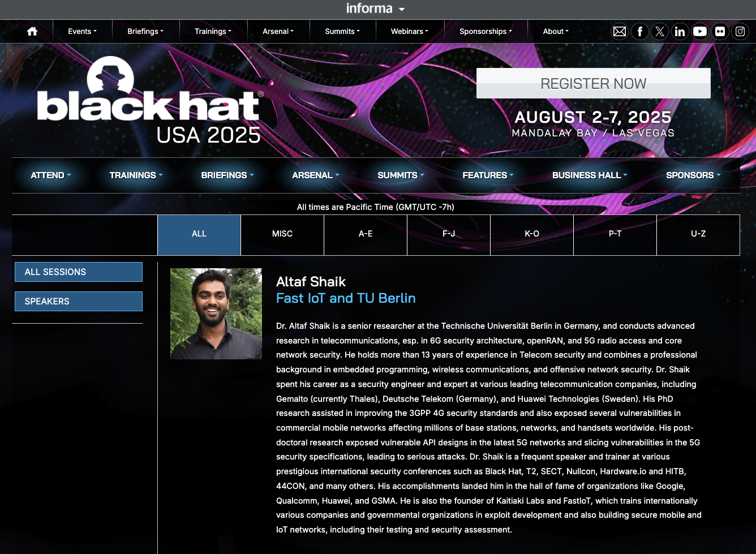Expand the BUSINESS HALL dropdown menu
756x554 pixels.
point(589,175)
